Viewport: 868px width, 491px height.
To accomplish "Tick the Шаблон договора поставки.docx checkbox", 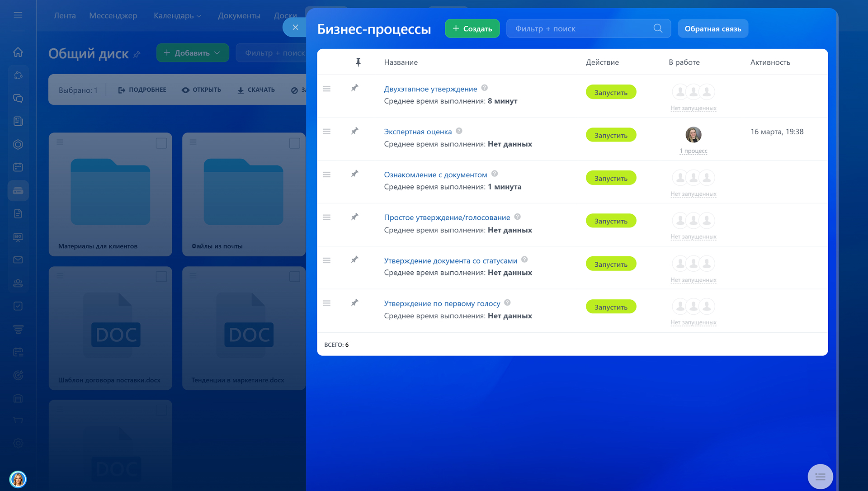I will click(161, 277).
